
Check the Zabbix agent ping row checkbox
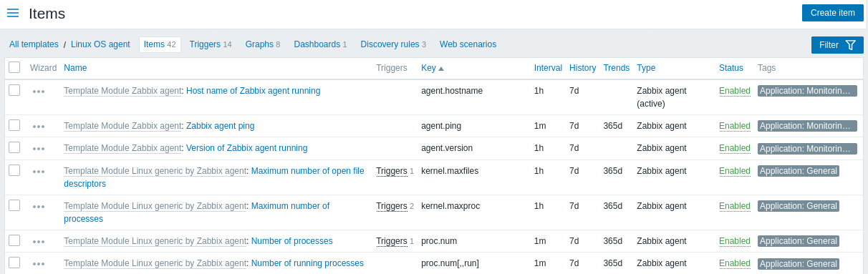(14, 125)
